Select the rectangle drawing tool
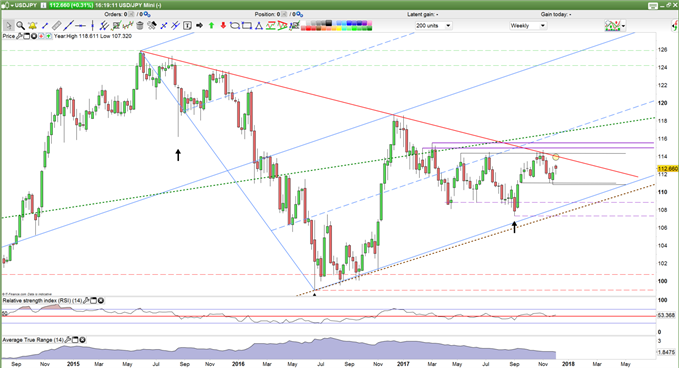 click(x=247, y=26)
